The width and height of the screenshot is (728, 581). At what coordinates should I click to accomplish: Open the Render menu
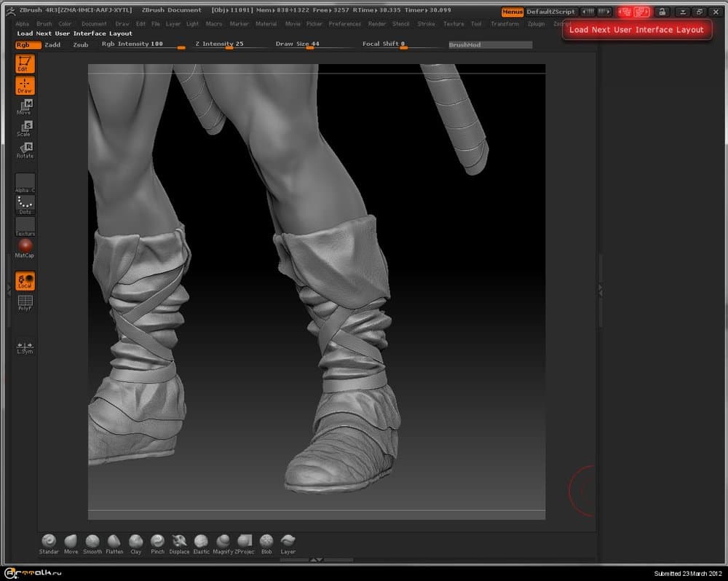click(x=377, y=24)
